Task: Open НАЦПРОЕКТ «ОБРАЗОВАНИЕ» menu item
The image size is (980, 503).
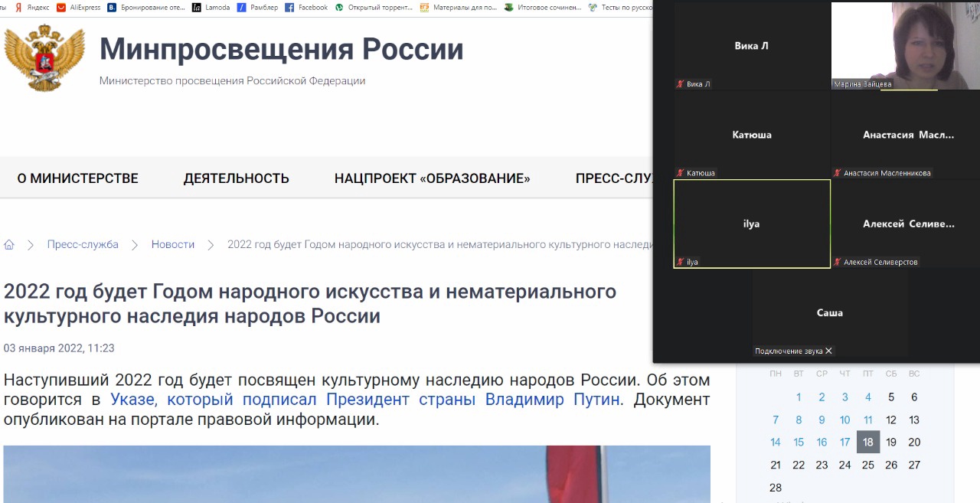Action: (x=432, y=178)
